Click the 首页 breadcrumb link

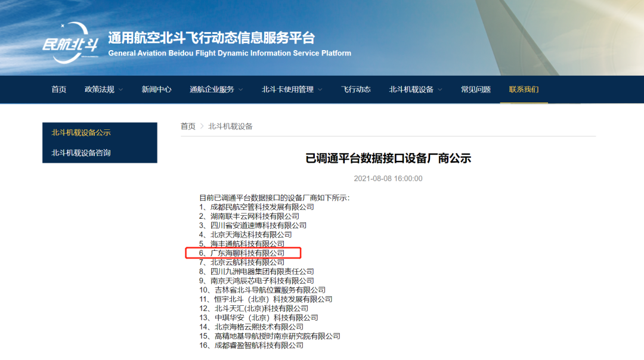[188, 126]
